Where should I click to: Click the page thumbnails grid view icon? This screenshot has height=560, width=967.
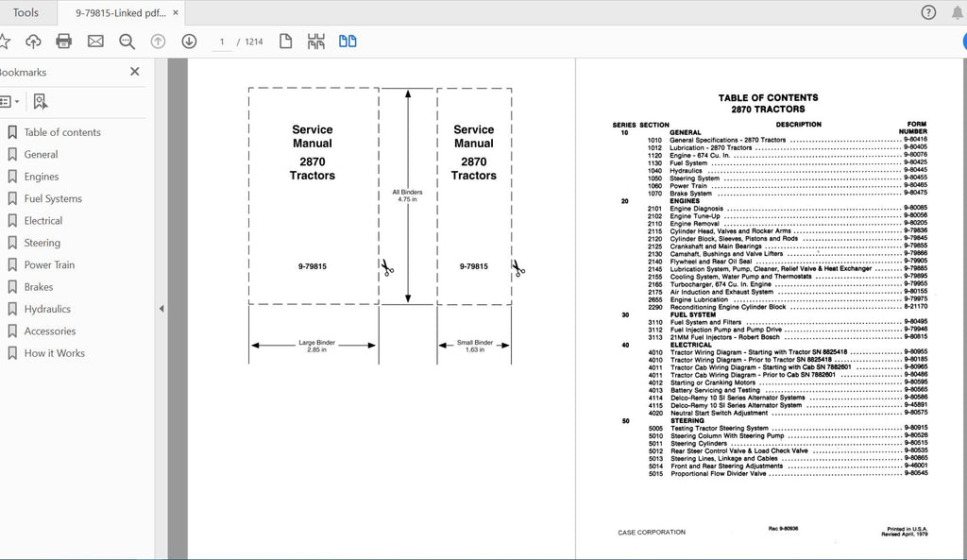(316, 42)
